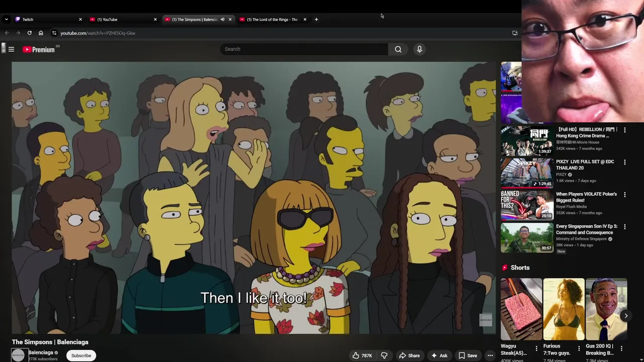Viewport: 644px width, 362px height.
Task: Open the Ask AI button
Action: tap(439, 355)
